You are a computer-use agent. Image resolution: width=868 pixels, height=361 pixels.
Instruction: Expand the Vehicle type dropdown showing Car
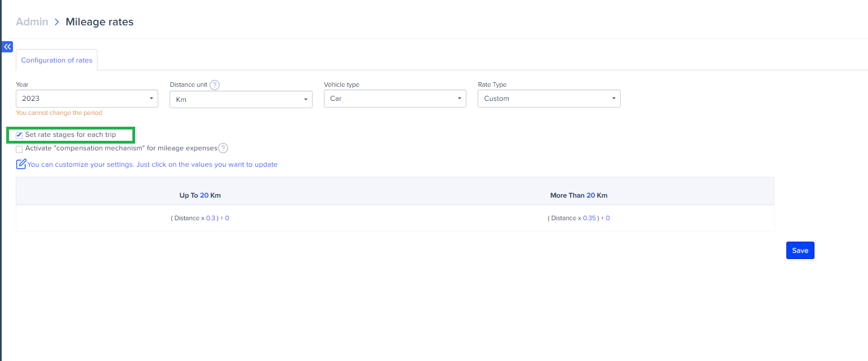pyautogui.click(x=395, y=99)
